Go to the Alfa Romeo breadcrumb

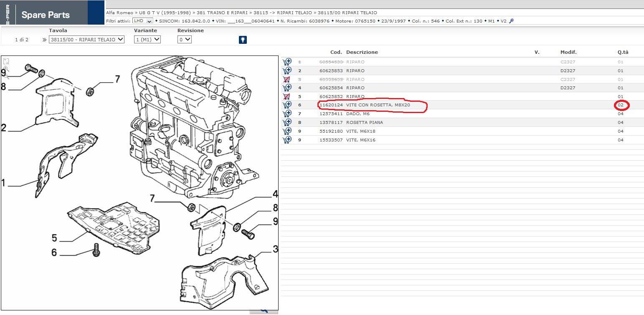coord(119,13)
